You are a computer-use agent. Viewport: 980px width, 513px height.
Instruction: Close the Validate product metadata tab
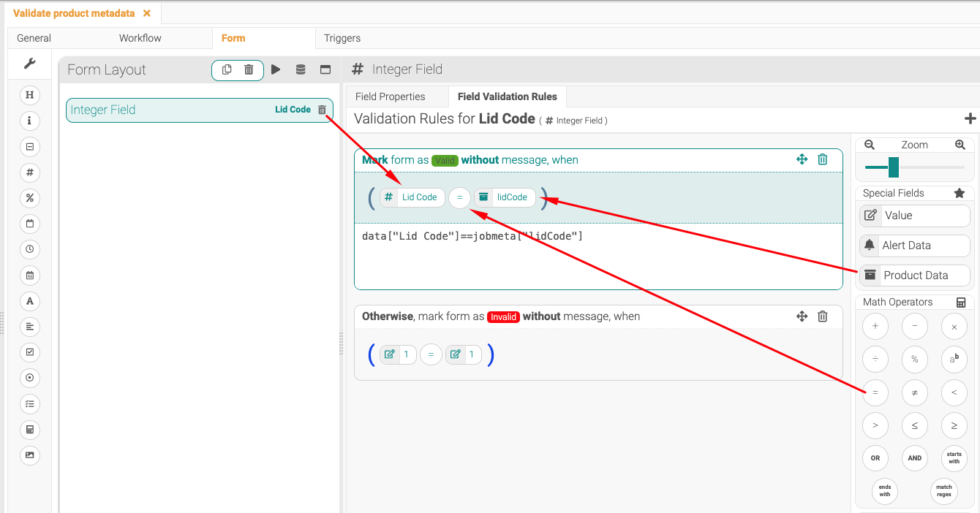coord(147,13)
